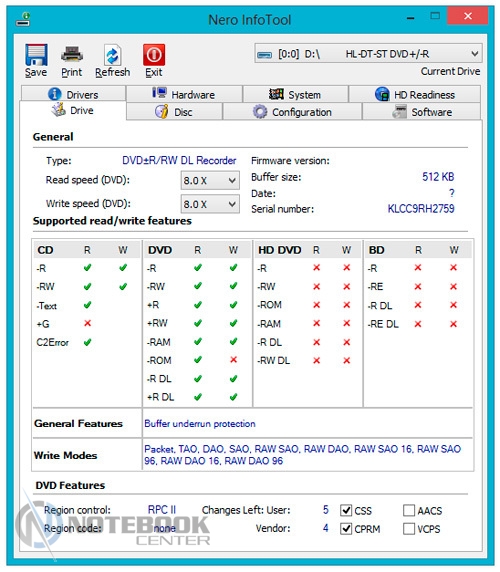The width and height of the screenshot is (500, 572).
Task: Toggle the CSS checkbox
Action: click(346, 510)
